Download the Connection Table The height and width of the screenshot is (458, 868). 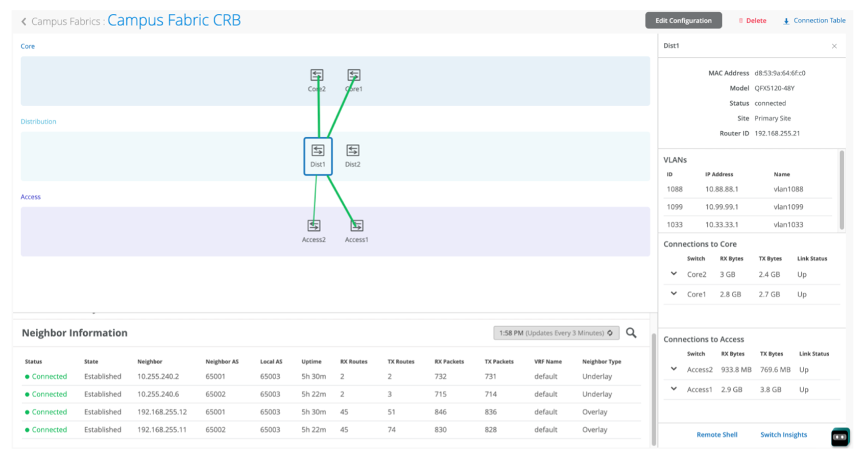pyautogui.click(x=814, y=21)
